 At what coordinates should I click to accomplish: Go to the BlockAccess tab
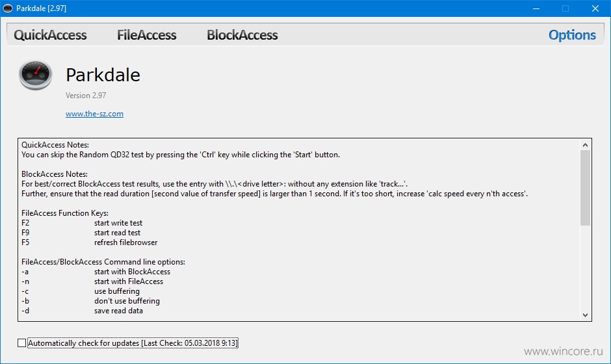click(242, 35)
